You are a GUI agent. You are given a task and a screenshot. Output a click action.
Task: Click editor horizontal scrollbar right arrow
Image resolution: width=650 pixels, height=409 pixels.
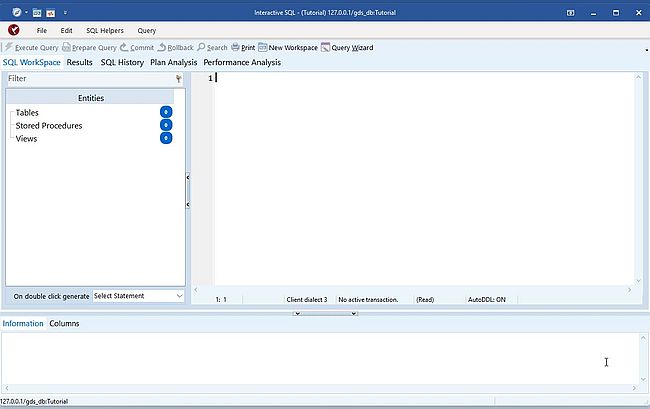630,290
